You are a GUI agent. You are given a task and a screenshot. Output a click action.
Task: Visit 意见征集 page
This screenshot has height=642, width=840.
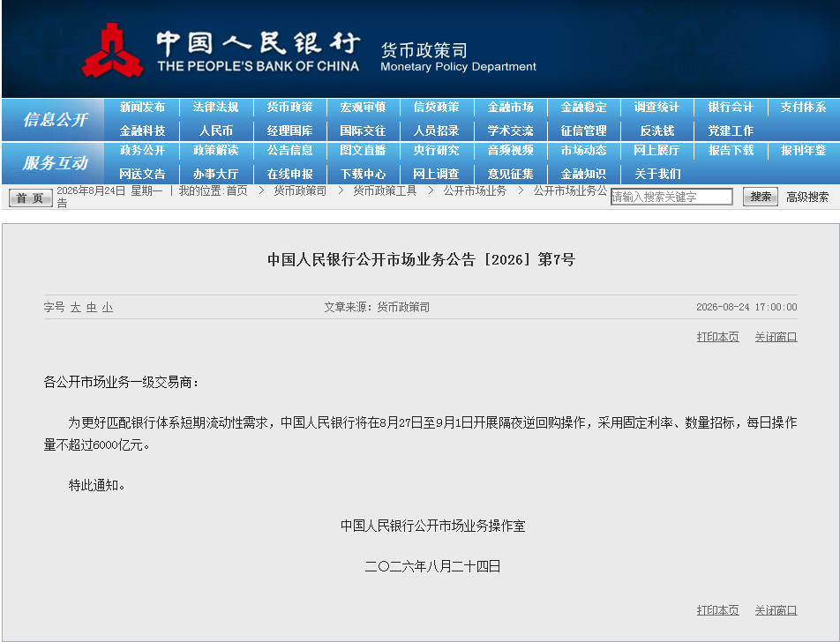click(510, 174)
